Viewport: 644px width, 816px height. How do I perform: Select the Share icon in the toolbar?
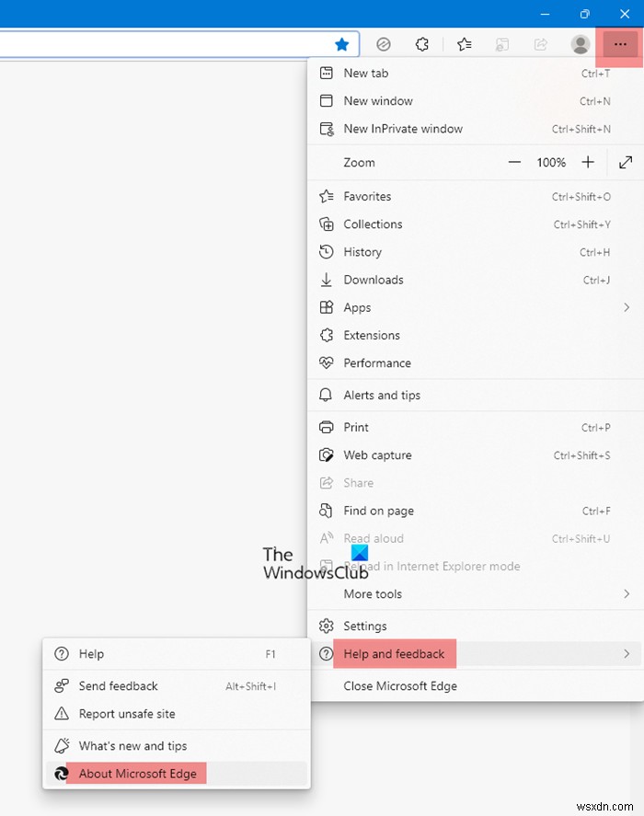[541, 43]
